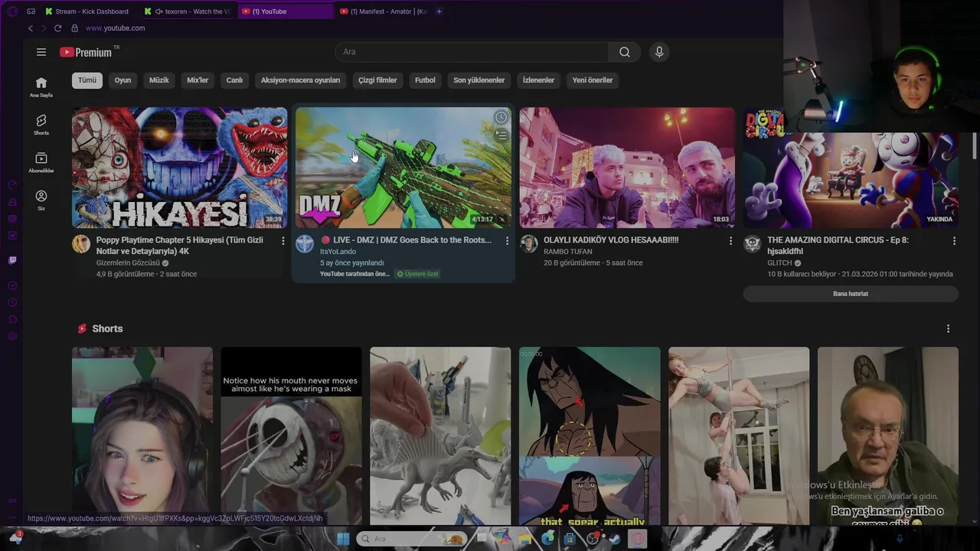
Task: Select the Tümü filter chip
Action: (87, 80)
